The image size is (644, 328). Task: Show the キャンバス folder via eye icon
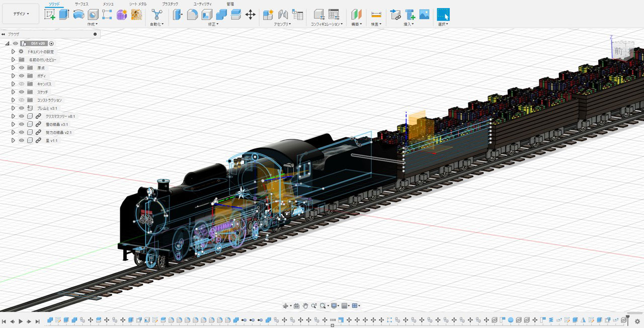tap(22, 84)
